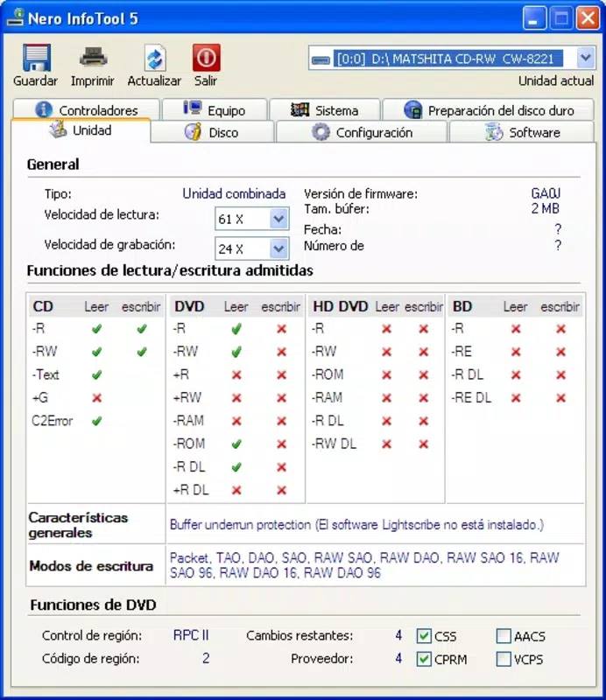Click the CD +G Leer red cross
The width and height of the screenshot is (606, 700).
(x=96, y=398)
